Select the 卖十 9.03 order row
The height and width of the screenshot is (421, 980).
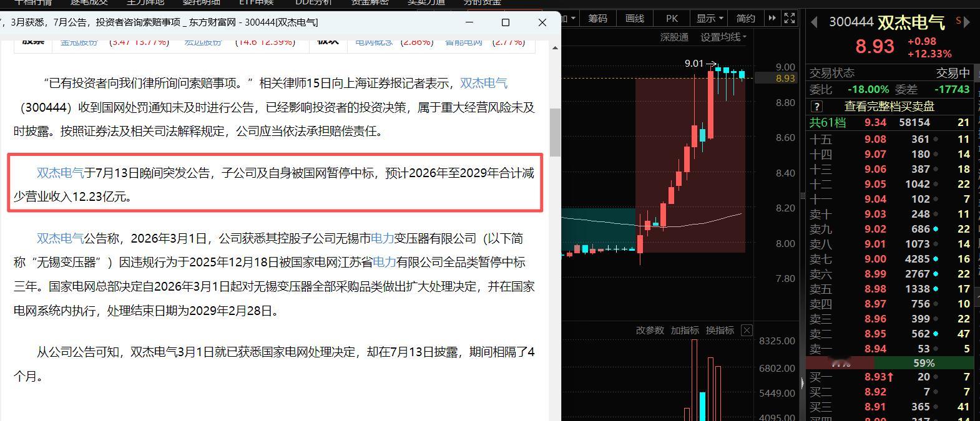pos(889,214)
